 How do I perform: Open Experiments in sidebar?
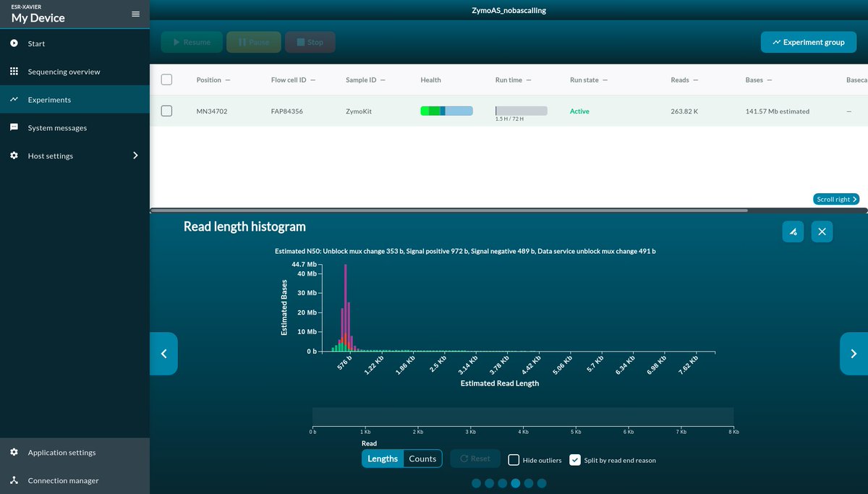point(75,100)
